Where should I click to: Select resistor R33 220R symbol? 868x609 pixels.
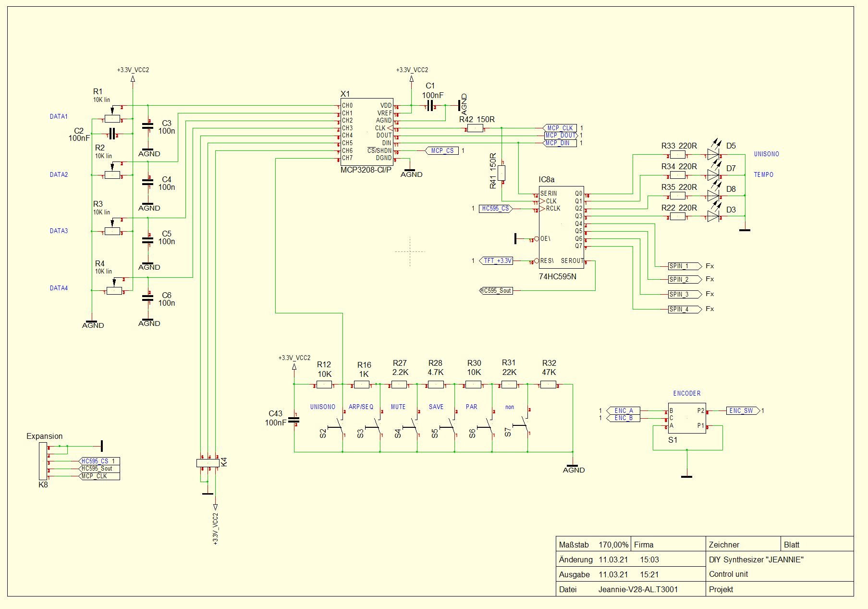click(x=678, y=155)
